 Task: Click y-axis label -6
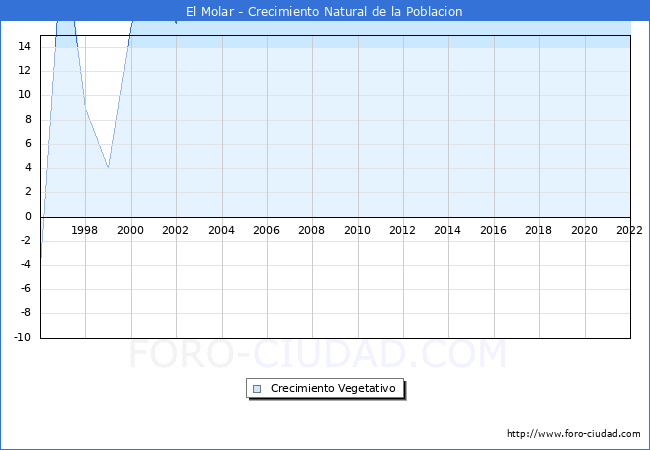26,289
